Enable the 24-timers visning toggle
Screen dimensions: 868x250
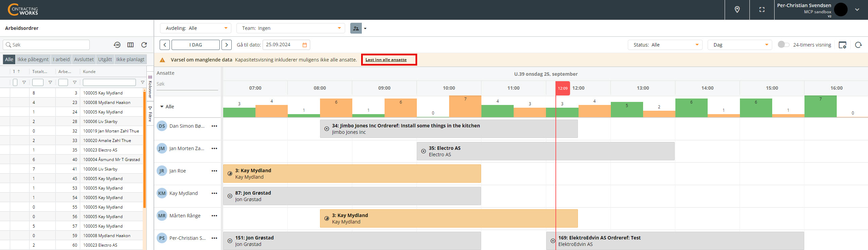(x=783, y=44)
